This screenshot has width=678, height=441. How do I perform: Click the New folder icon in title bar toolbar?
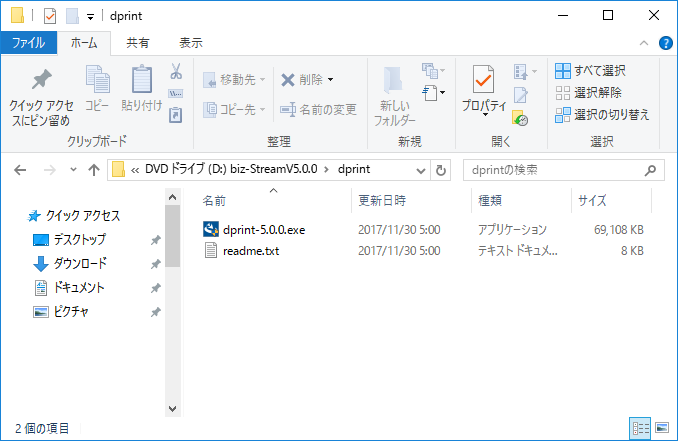(x=72, y=16)
